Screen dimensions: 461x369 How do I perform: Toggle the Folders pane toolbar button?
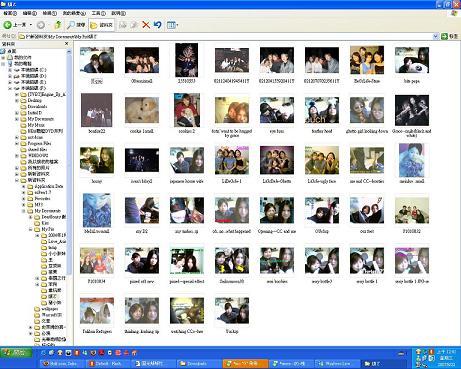coord(101,25)
